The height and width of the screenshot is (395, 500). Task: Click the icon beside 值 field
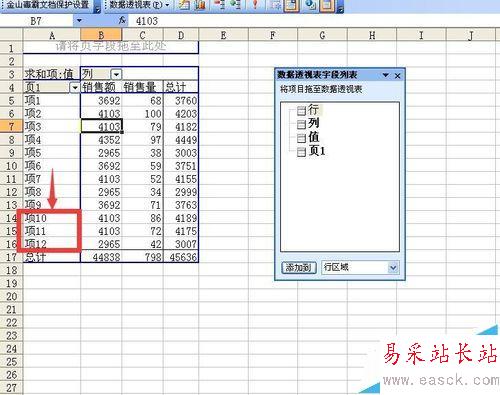tap(301, 138)
